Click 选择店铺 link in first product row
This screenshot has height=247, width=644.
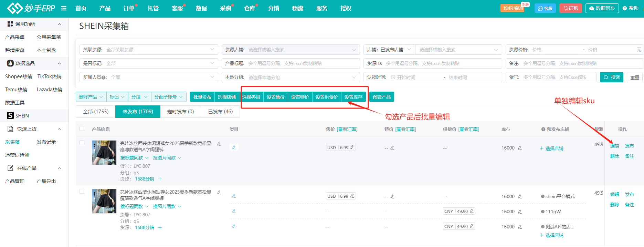(x=551, y=148)
